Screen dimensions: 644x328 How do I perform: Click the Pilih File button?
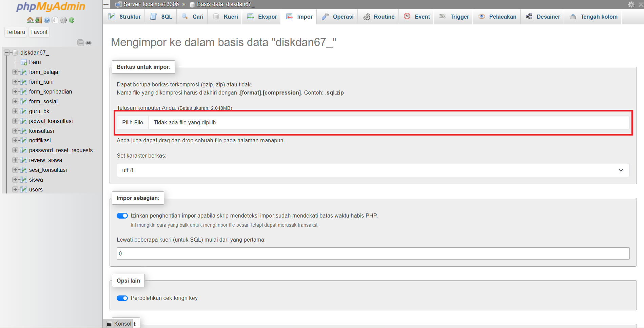[133, 123]
